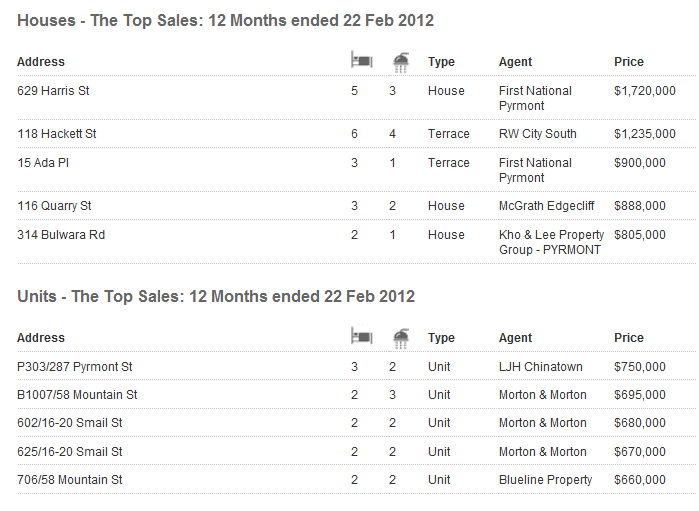Click the bathrooms shower icon in Houses table

pos(401,62)
